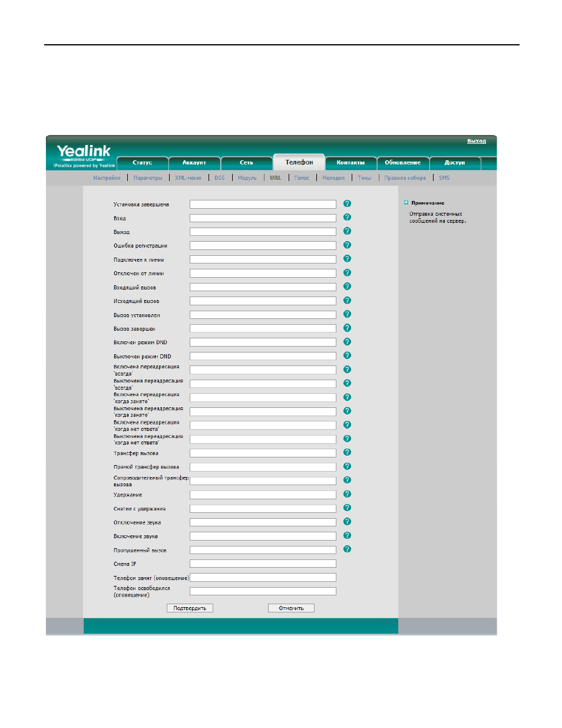Select the 'URL' submenu item

[276, 178]
